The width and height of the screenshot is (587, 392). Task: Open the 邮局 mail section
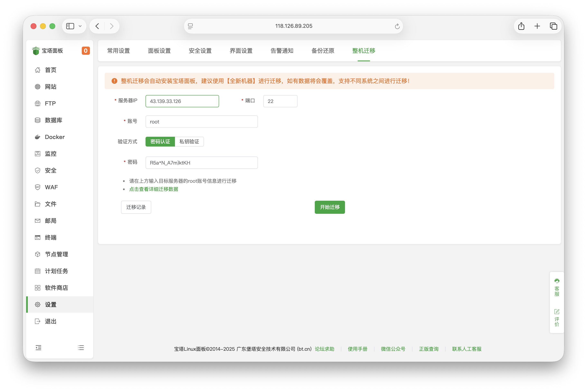click(x=50, y=221)
